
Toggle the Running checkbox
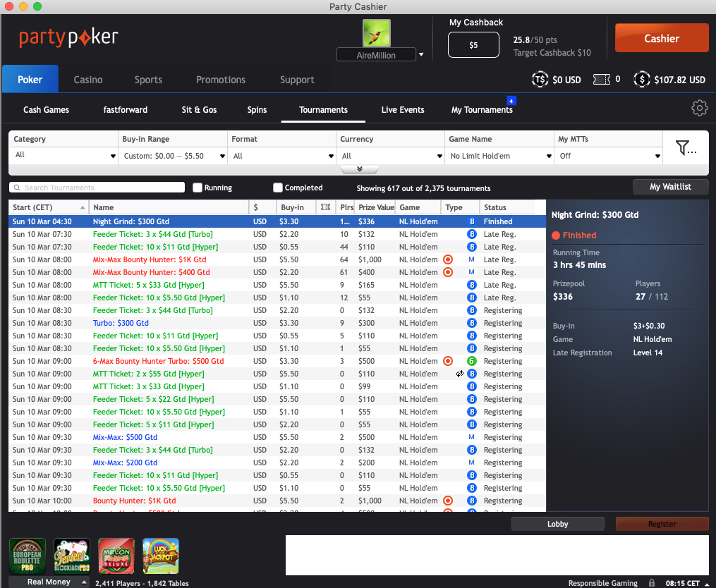point(198,188)
